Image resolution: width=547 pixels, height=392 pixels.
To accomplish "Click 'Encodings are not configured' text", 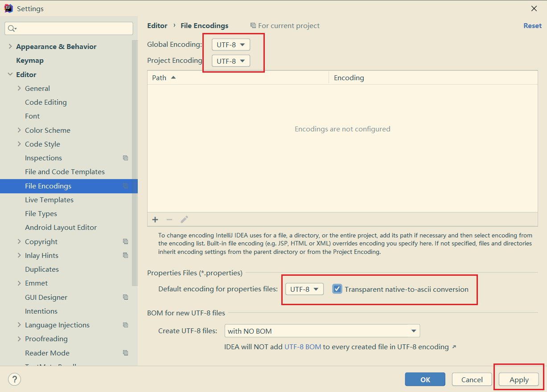I will 342,129.
